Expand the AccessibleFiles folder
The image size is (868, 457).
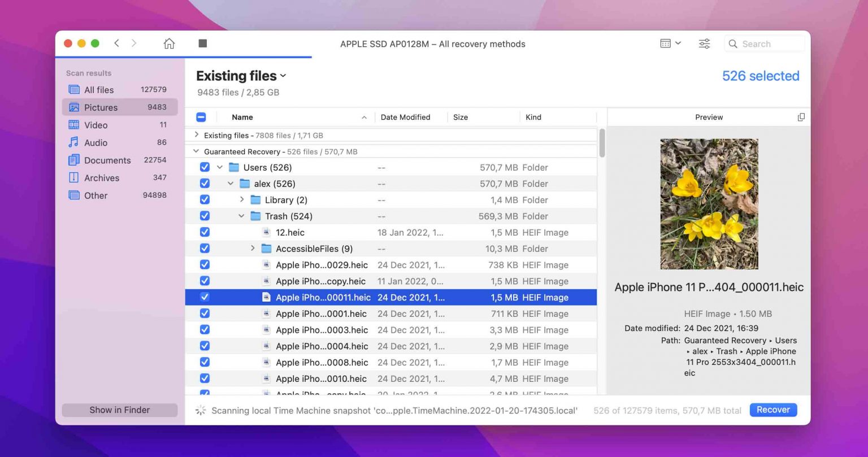[x=253, y=248]
